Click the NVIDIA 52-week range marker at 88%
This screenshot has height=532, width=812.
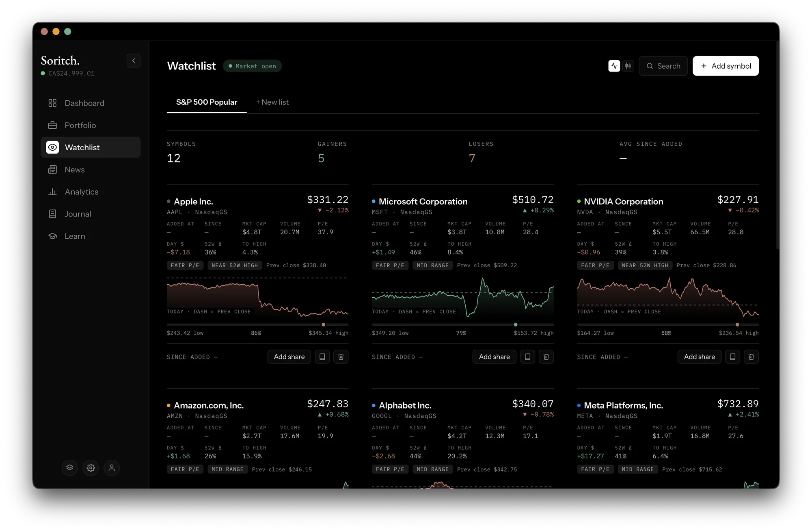point(737,325)
